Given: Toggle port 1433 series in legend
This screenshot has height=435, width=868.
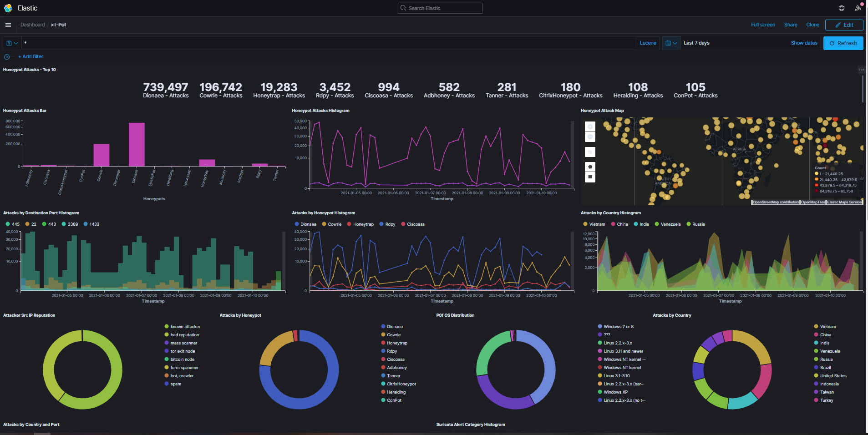Looking at the screenshot, I should [x=91, y=224].
